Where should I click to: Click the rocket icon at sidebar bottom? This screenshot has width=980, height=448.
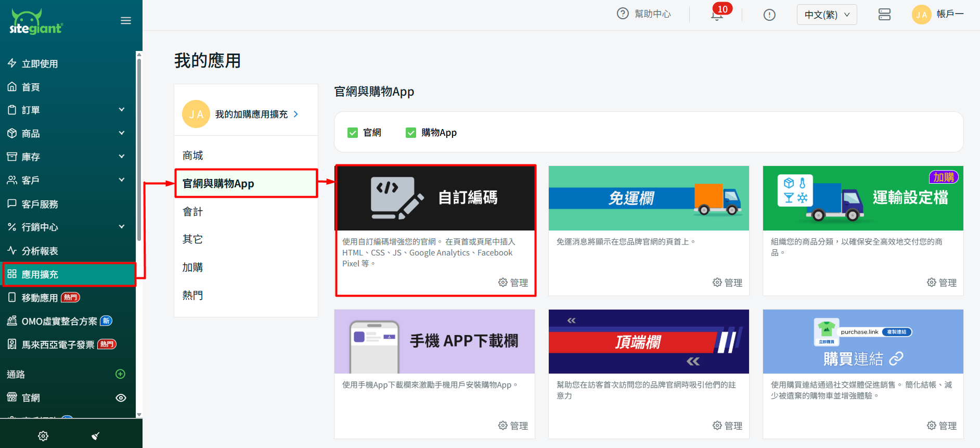95,436
